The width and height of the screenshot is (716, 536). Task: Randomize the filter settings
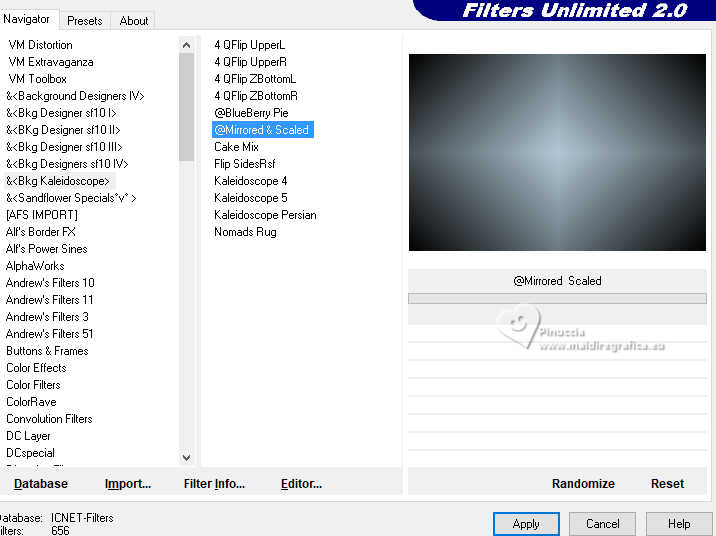(583, 483)
